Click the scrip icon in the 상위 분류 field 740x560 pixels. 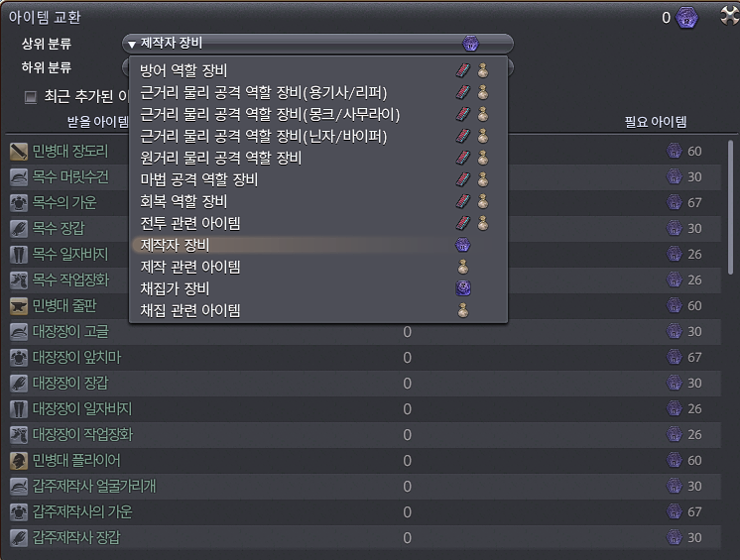pyautogui.click(x=470, y=44)
